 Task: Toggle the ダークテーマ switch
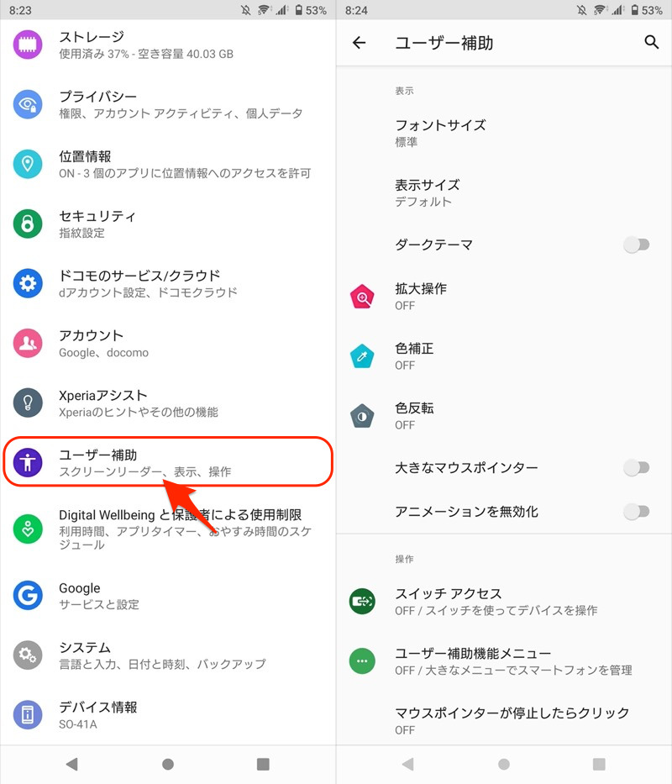pos(636,245)
